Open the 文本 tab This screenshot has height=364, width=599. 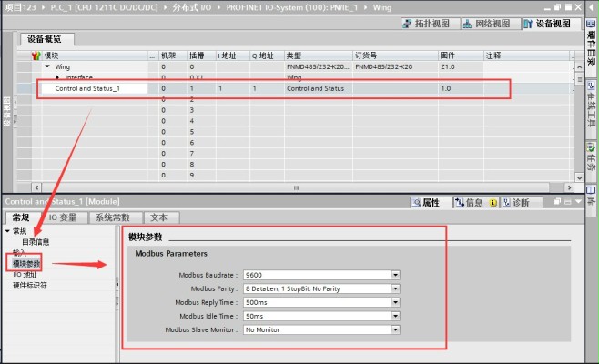click(x=159, y=217)
